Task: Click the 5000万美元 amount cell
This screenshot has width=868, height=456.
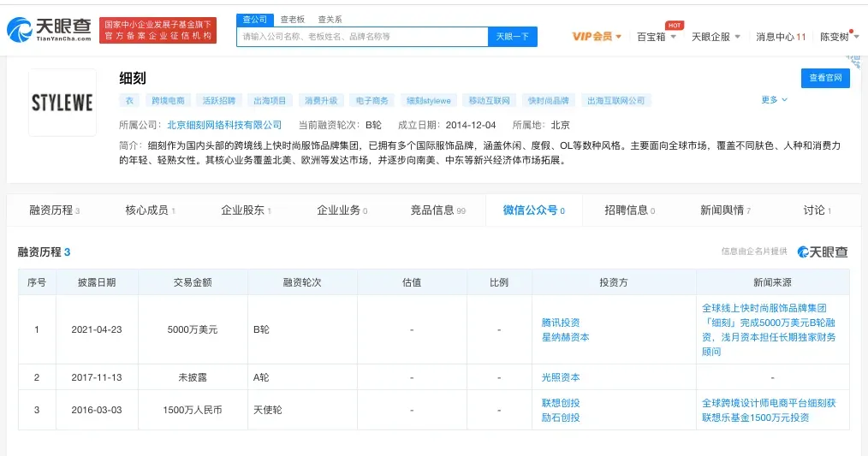Action: 193,330
